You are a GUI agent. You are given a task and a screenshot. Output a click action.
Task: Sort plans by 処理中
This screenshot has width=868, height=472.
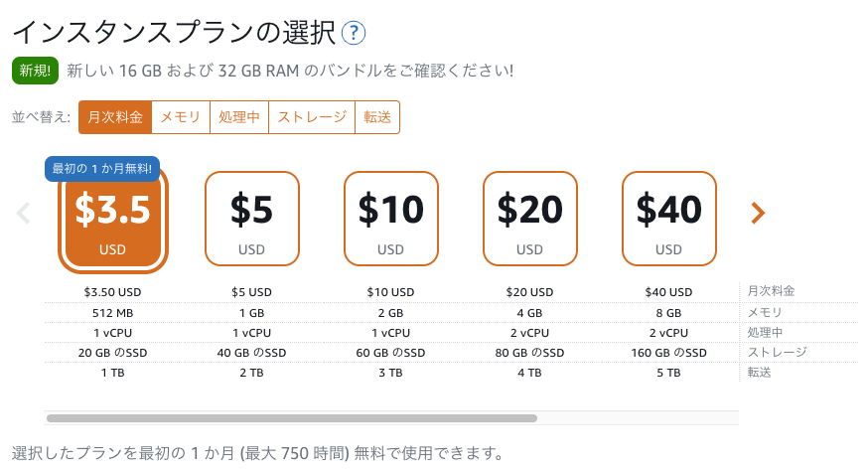pyautogui.click(x=239, y=117)
